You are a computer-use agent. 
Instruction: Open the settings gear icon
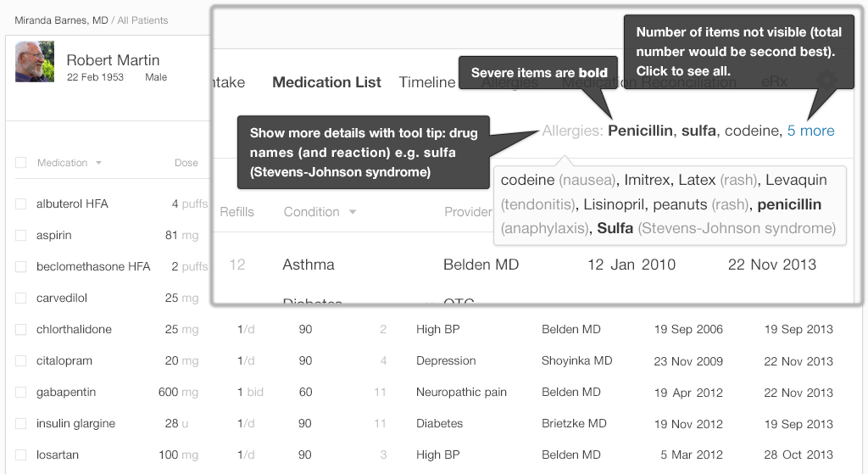(x=826, y=81)
